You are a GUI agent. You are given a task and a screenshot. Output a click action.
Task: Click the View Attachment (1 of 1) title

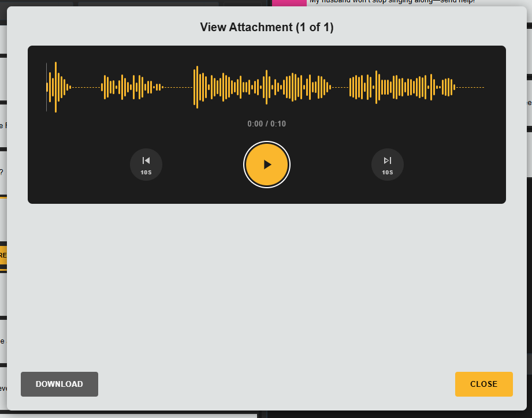[x=266, y=27]
